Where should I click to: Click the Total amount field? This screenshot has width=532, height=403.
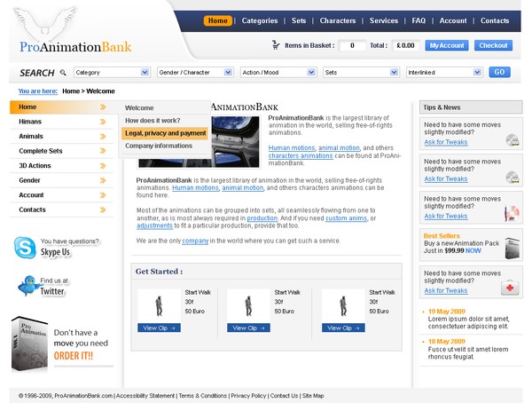click(x=406, y=45)
